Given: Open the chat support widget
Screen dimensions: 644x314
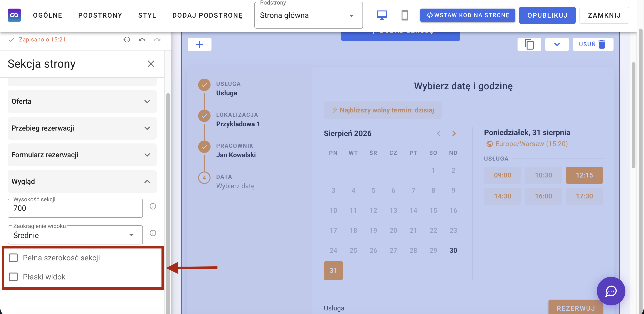Looking at the screenshot, I should pyautogui.click(x=611, y=291).
